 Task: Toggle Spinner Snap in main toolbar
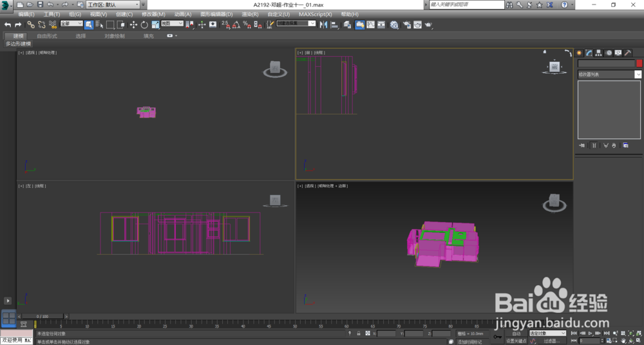click(258, 24)
